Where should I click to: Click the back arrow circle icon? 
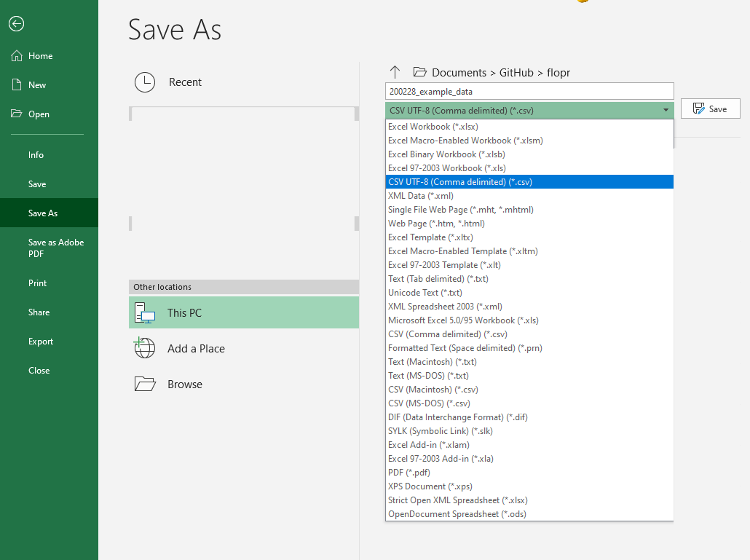16,23
